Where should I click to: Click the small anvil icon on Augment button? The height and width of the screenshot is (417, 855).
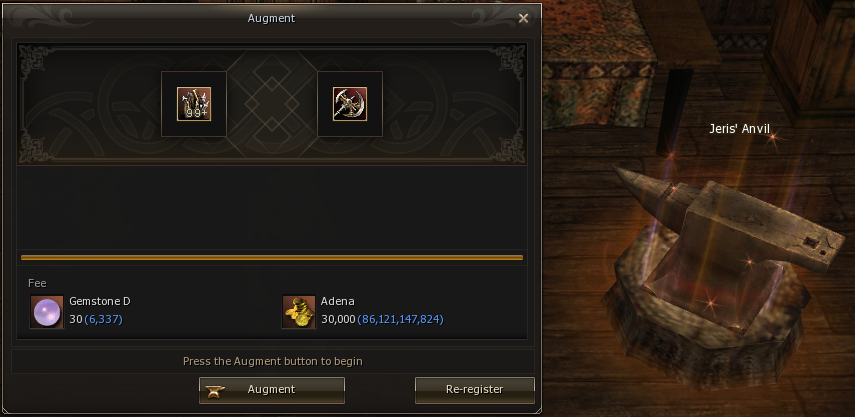[x=215, y=390]
